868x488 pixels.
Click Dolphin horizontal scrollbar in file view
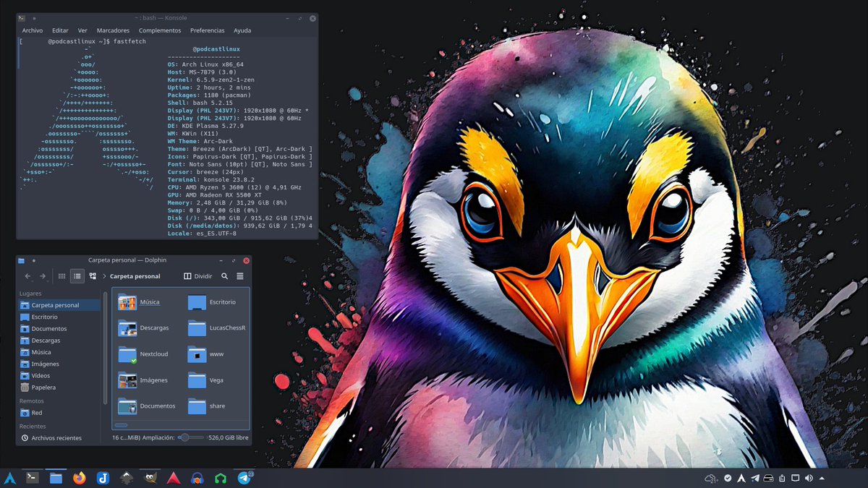pos(122,426)
